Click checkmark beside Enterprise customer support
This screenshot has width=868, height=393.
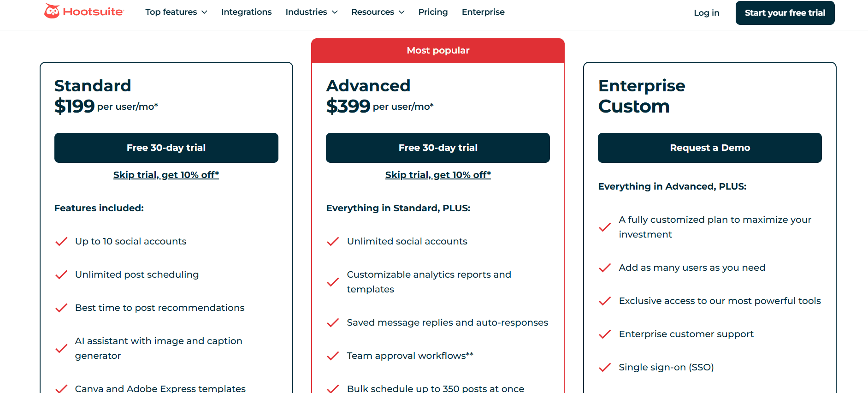605,334
